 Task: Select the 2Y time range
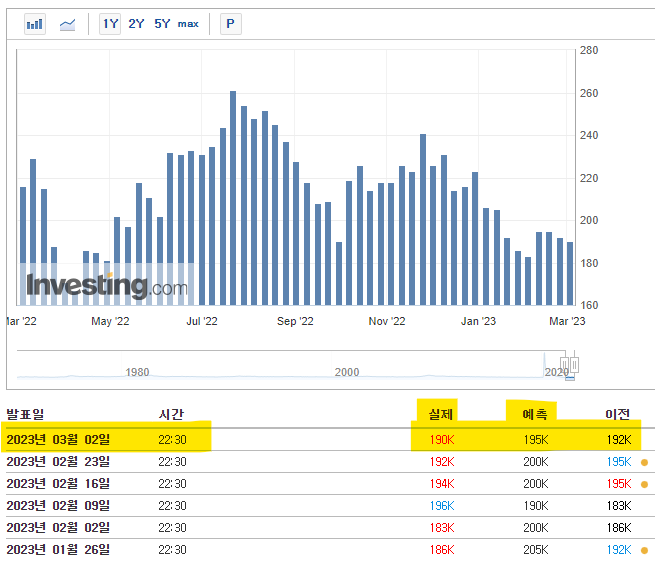136,24
